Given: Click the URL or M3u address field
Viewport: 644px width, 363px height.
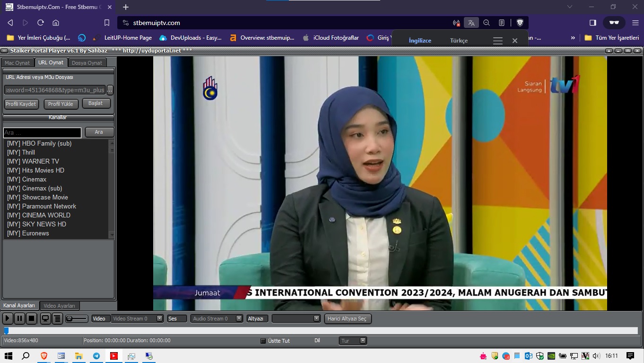Looking at the screenshot, I should pos(54,90).
